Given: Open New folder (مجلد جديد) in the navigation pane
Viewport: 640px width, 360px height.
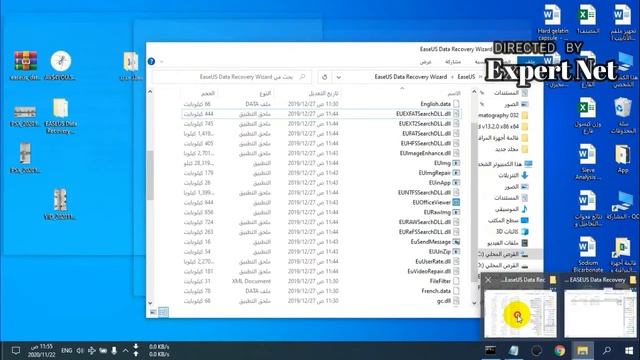Looking at the screenshot, I should [511, 149].
